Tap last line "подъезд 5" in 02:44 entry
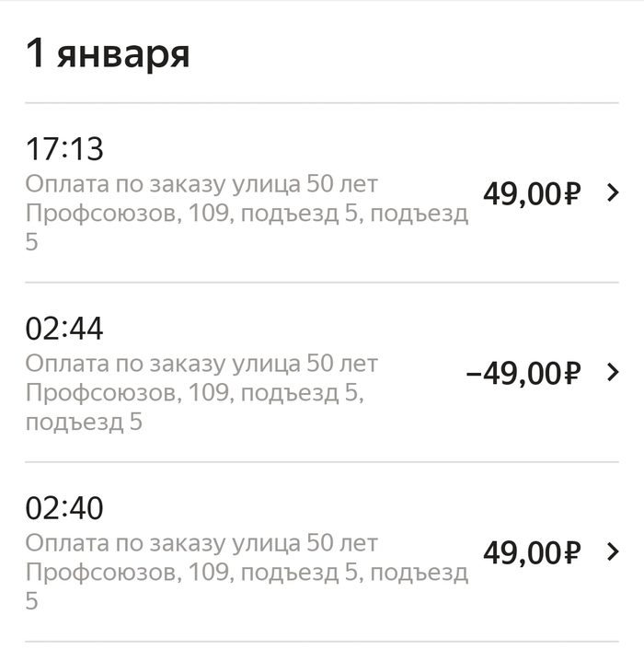Image resolution: width=644 pixels, height=649 pixels. 84,423
